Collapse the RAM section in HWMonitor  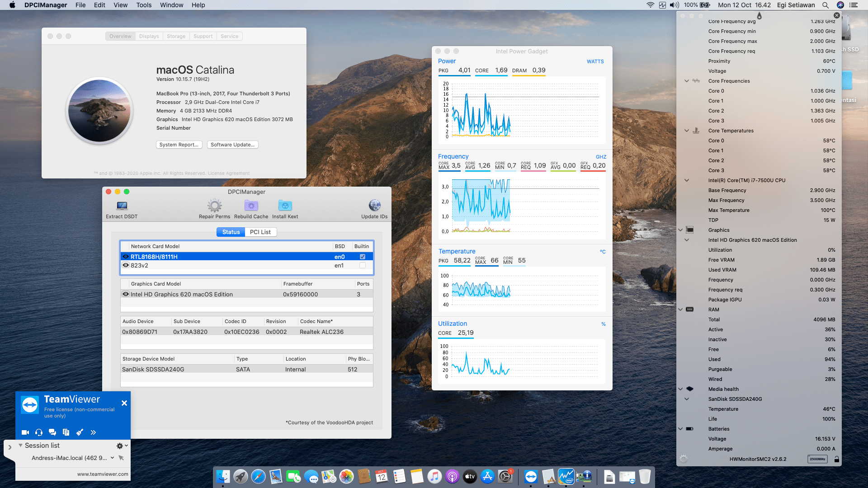(680, 310)
